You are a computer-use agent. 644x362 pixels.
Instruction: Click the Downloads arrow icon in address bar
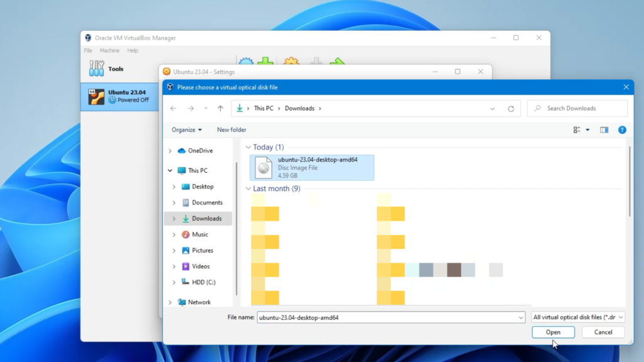pyautogui.click(x=239, y=108)
